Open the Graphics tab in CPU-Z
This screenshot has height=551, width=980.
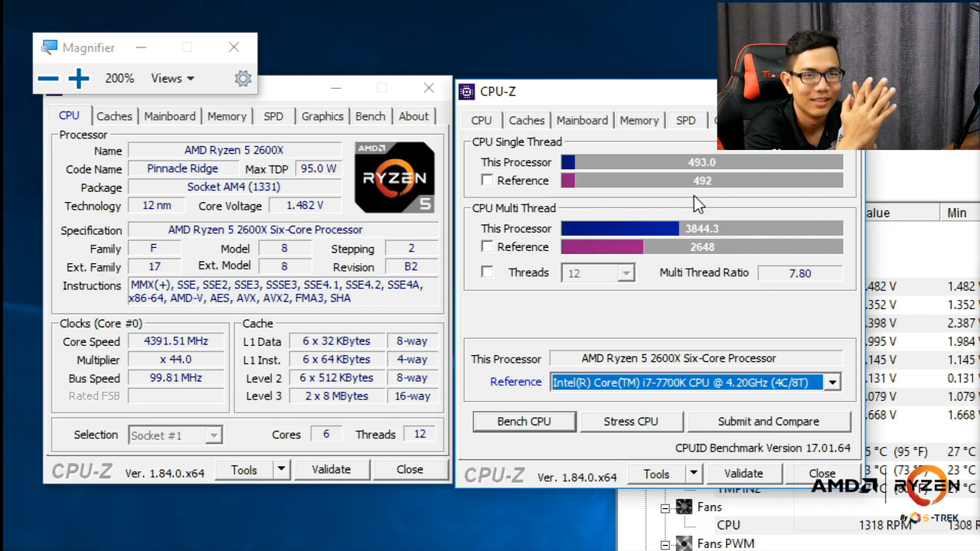pos(322,116)
